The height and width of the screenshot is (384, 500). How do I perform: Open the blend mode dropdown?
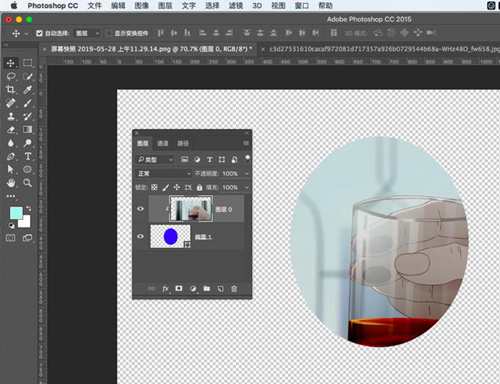163,173
